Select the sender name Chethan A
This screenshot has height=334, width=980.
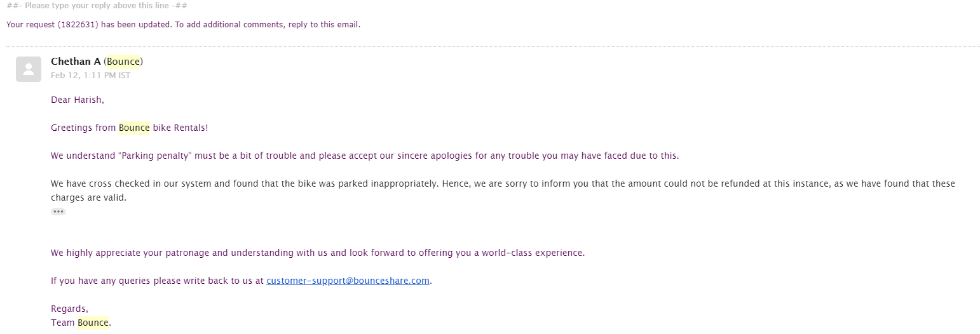pos(76,62)
